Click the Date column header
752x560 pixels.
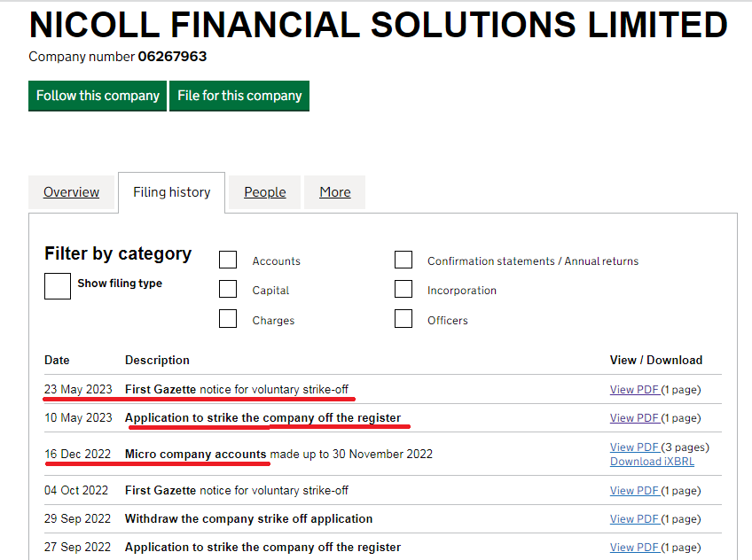[x=57, y=361]
